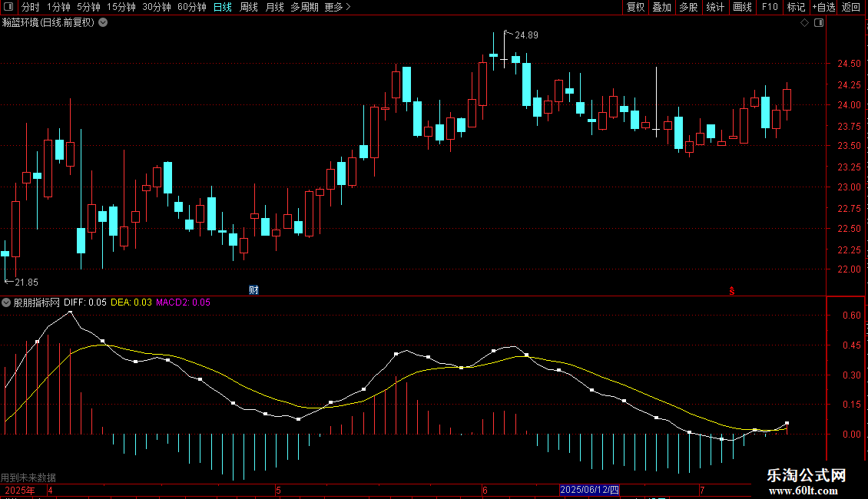The width and height of the screenshot is (868, 499).
Task: Click the month 6 marker on the time axis
Action: [x=485, y=491]
